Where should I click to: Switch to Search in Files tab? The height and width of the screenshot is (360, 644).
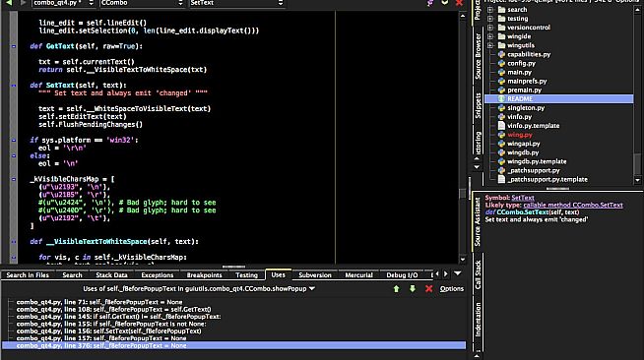[28, 275]
